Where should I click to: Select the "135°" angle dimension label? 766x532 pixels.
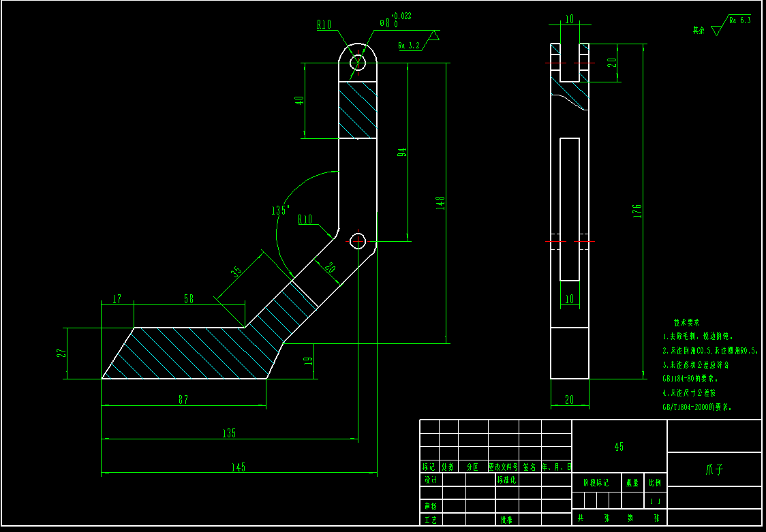(x=281, y=210)
